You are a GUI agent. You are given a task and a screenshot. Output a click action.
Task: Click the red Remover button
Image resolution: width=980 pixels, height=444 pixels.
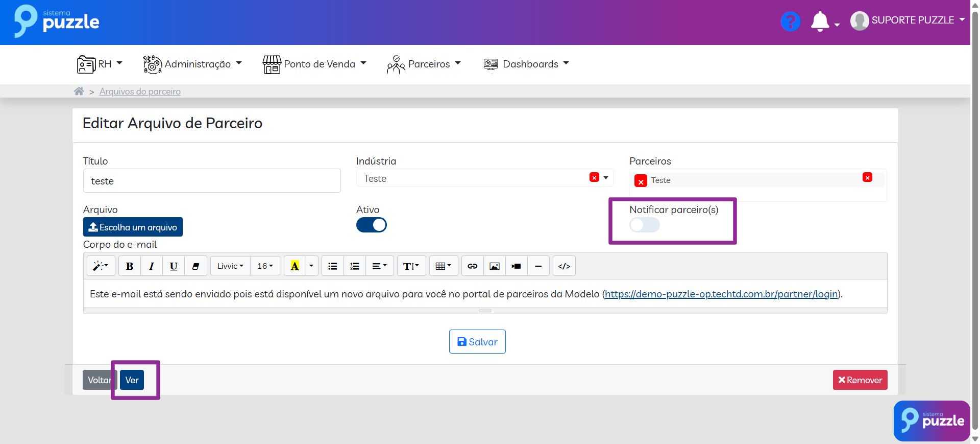(860, 380)
